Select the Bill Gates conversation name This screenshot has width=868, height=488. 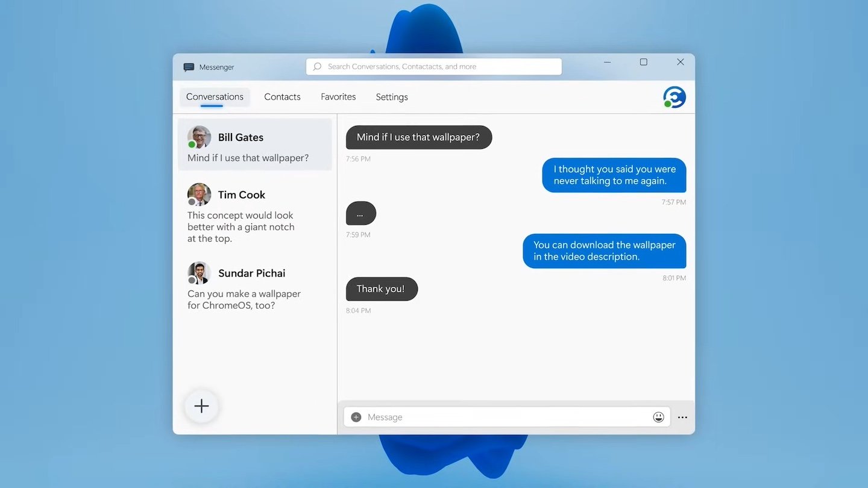[241, 137]
